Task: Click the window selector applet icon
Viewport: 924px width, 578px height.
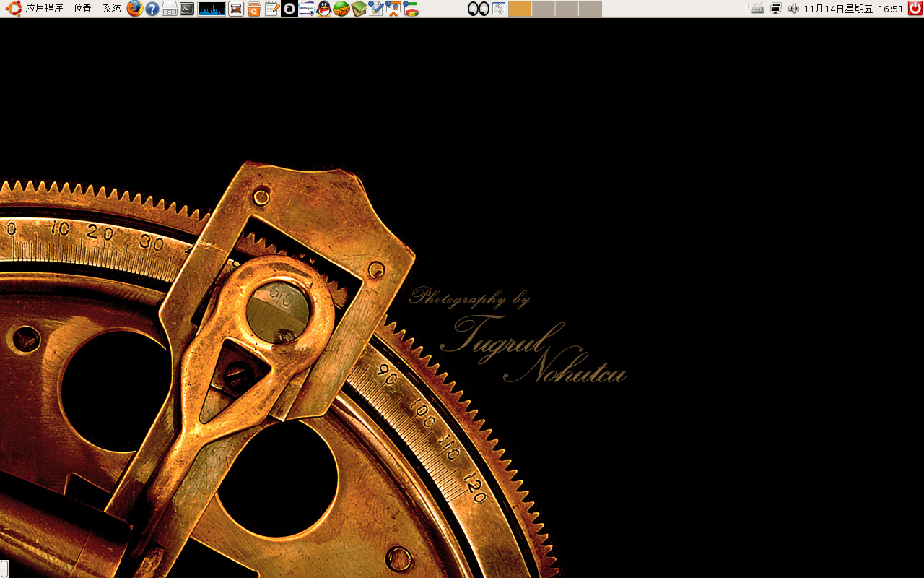Action: [499, 9]
